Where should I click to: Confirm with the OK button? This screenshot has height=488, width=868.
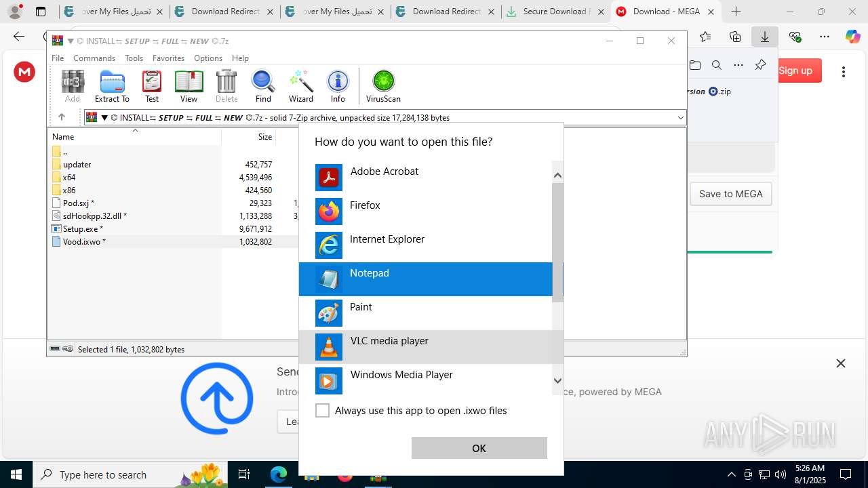tap(479, 448)
